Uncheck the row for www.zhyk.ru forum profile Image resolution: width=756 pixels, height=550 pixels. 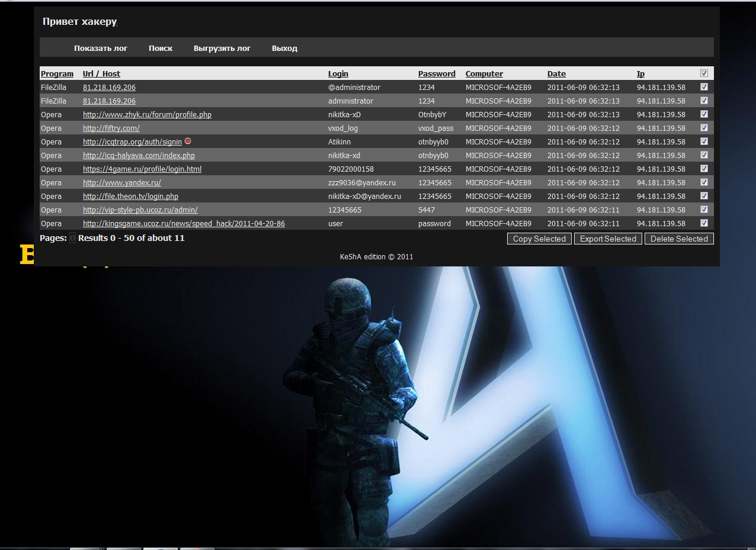click(704, 114)
